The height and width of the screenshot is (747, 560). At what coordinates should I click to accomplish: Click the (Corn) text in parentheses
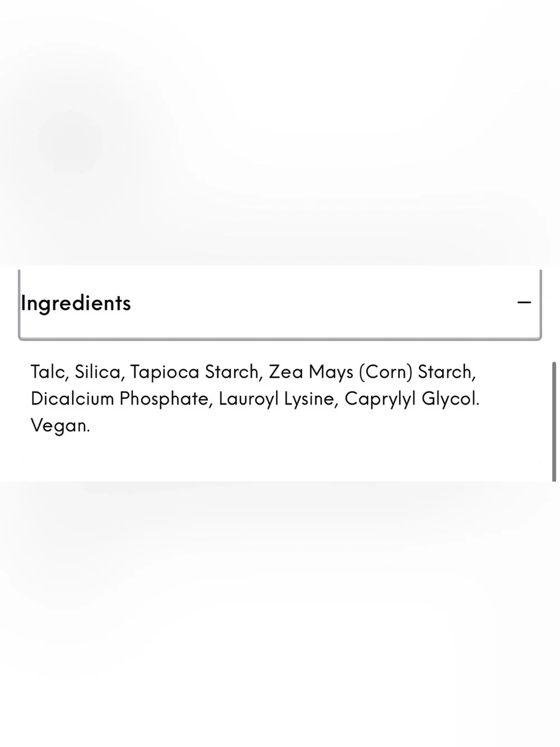pos(385,372)
